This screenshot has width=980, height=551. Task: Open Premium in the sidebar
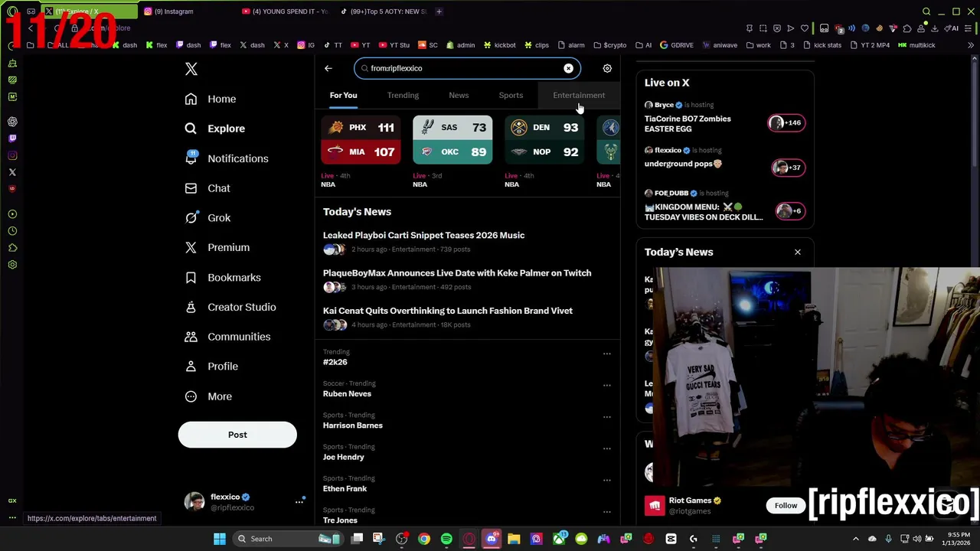tap(217, 247)
